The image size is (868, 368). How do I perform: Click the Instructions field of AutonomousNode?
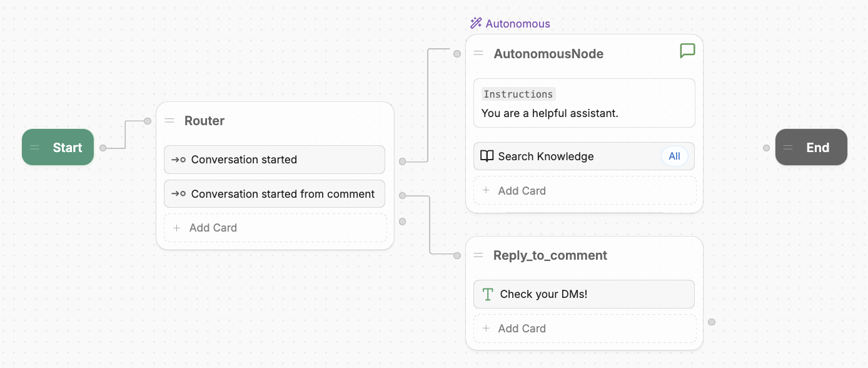(584, 103)
